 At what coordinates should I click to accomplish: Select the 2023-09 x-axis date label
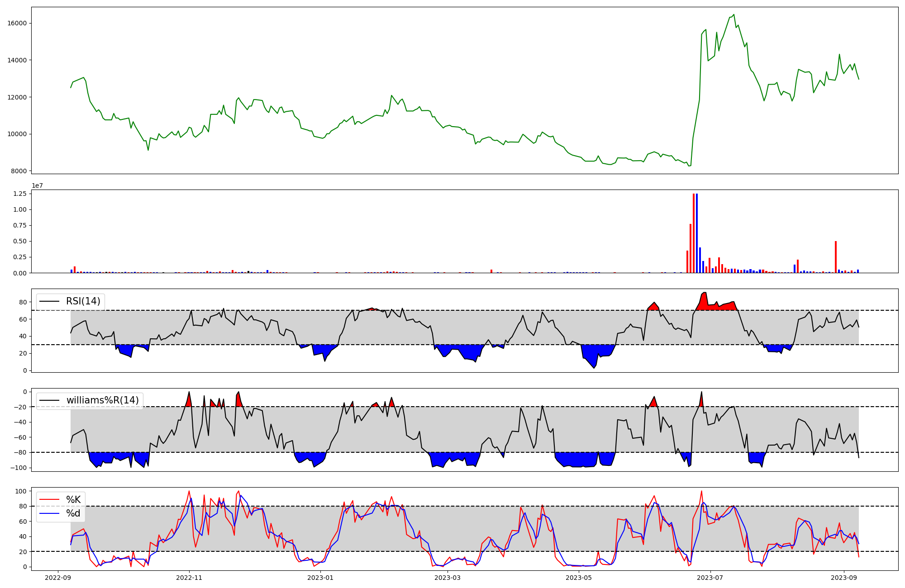[843, 578]
